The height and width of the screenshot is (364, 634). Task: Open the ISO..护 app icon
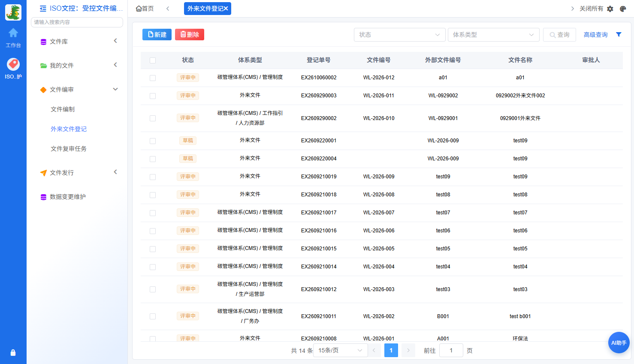13,64
